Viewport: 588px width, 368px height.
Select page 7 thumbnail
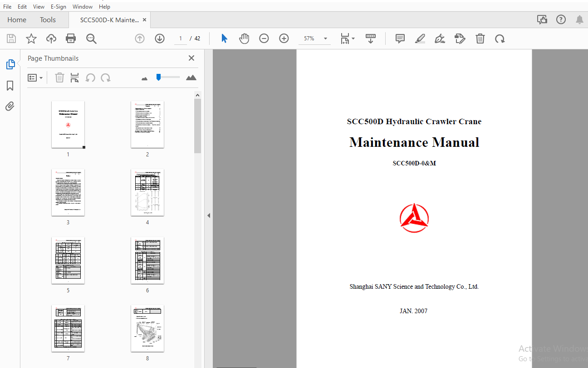(68, 329)
